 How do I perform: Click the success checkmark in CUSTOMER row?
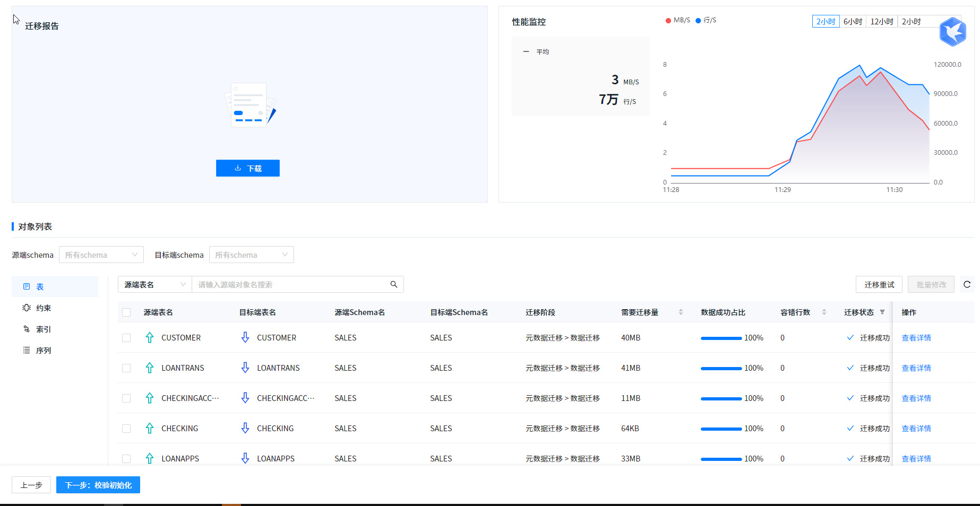(x=850, y=337)
